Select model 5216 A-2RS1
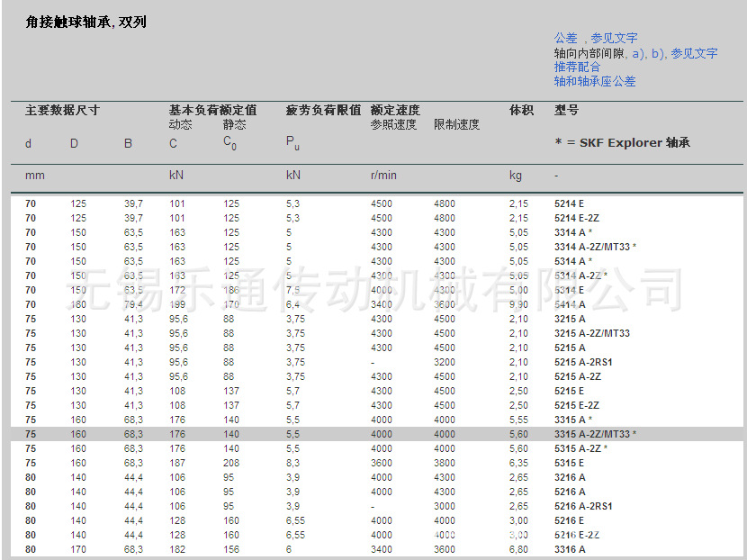The width and height of the screenshot is (747, 560). coord(583,506)
